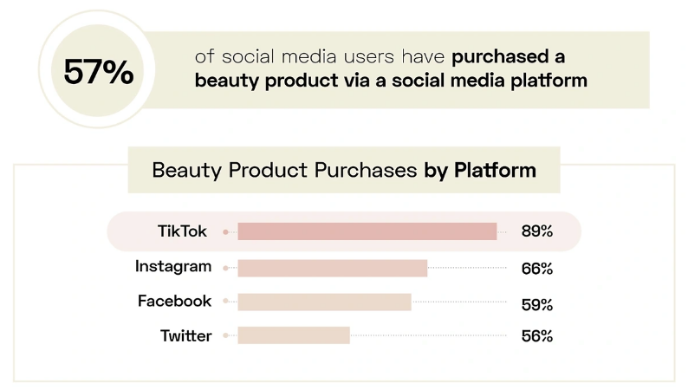Click the dot marker beside Twitter
This screenshot has width=688, height=390.
(x=226, y=336)
